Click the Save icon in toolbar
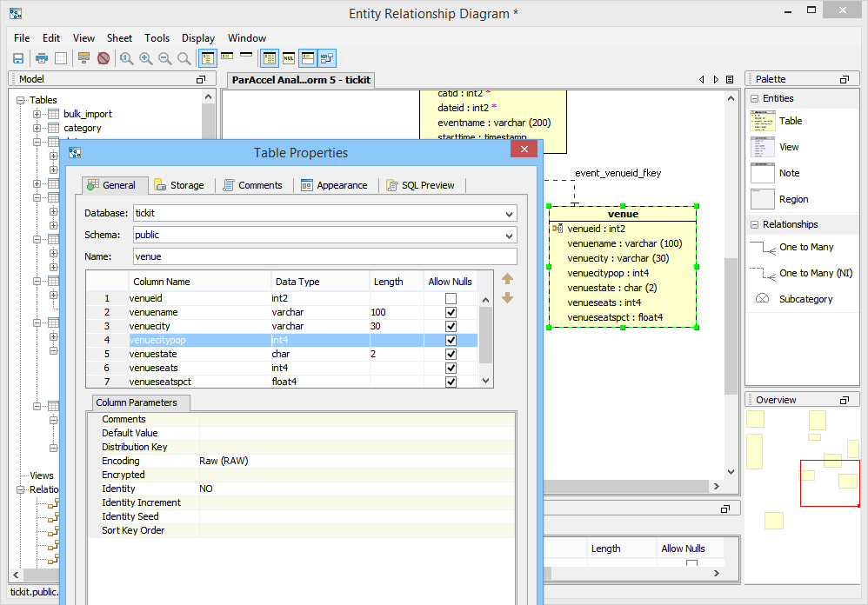868x605 pixels. (x=17, y=58)
